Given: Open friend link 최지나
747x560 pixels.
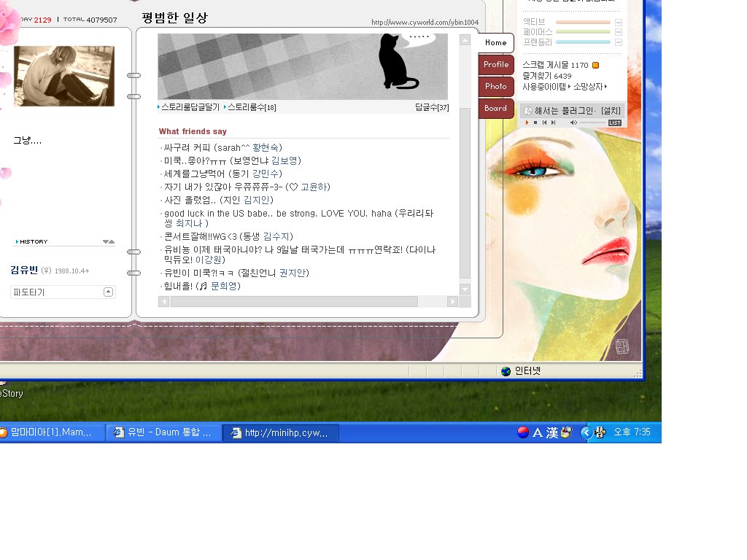Looking at the screenshot, I should [x=189, y=223].
